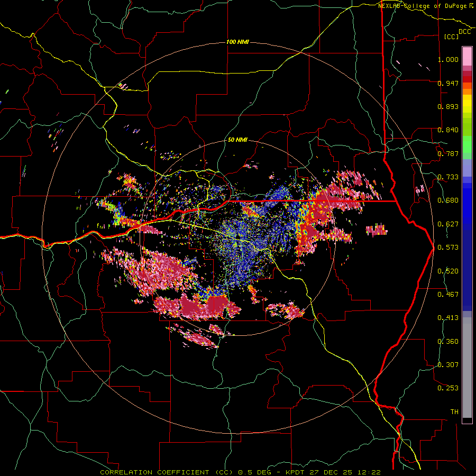The image size is (476, 476).
Task: Click the [CC] units label
Action: coord(452,36)
